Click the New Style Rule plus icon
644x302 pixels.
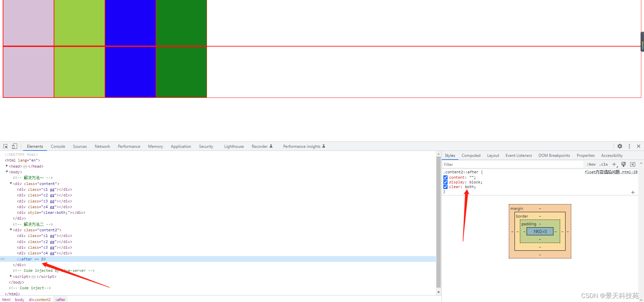pos(614,165)
